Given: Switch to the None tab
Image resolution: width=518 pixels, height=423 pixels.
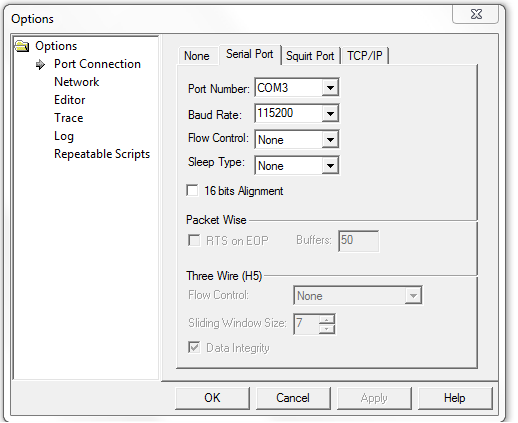Looking at the screenshot, I should coord(197,56).
